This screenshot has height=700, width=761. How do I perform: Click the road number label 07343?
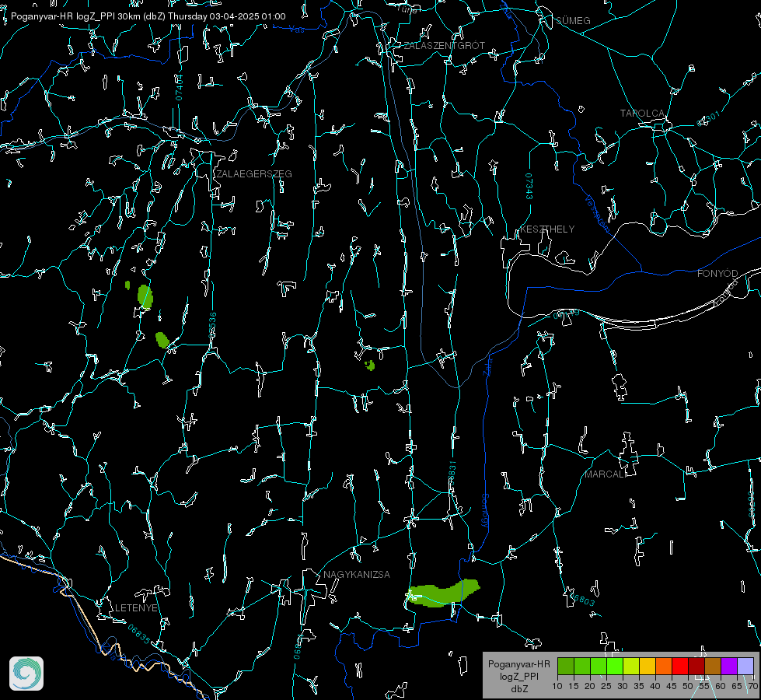529,187
